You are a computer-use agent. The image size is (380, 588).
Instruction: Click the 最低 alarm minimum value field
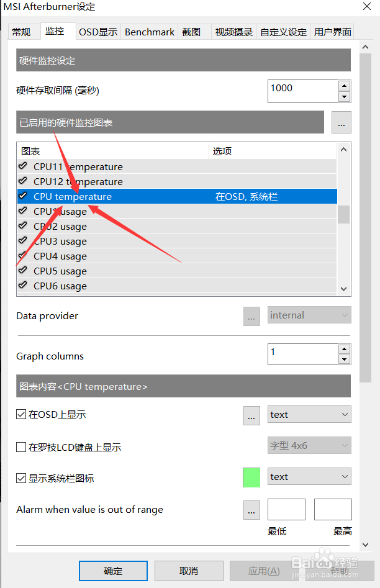(x=287, y=509)
